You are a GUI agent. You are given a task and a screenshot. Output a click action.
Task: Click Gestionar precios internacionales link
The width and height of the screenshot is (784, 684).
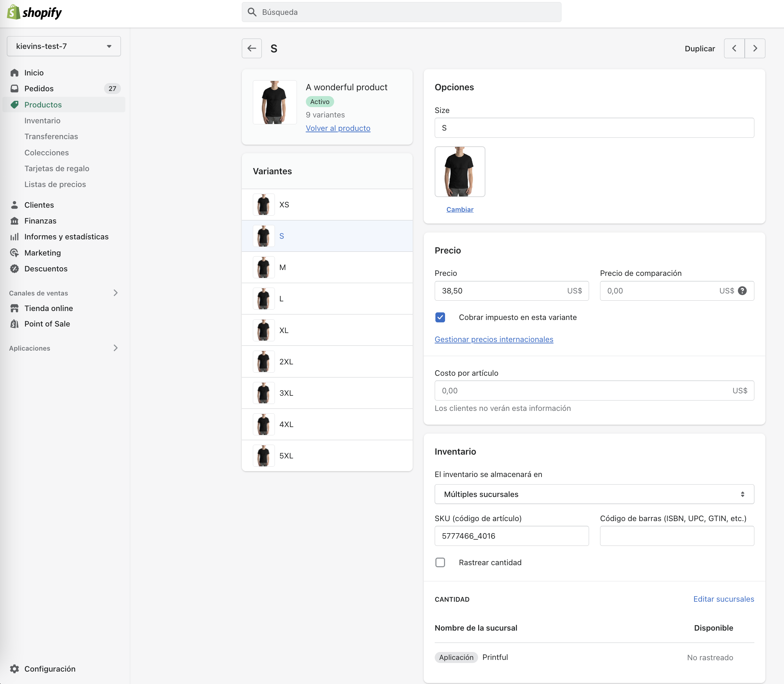[493, 339]
